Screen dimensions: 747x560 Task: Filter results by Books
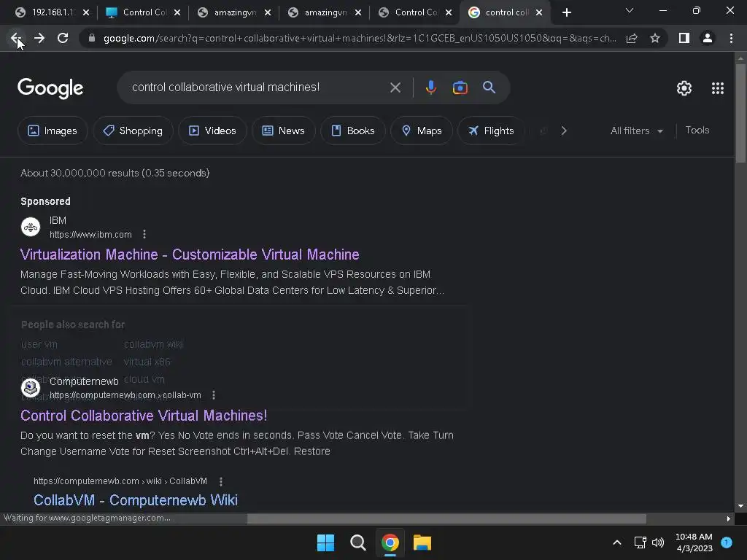353,131
